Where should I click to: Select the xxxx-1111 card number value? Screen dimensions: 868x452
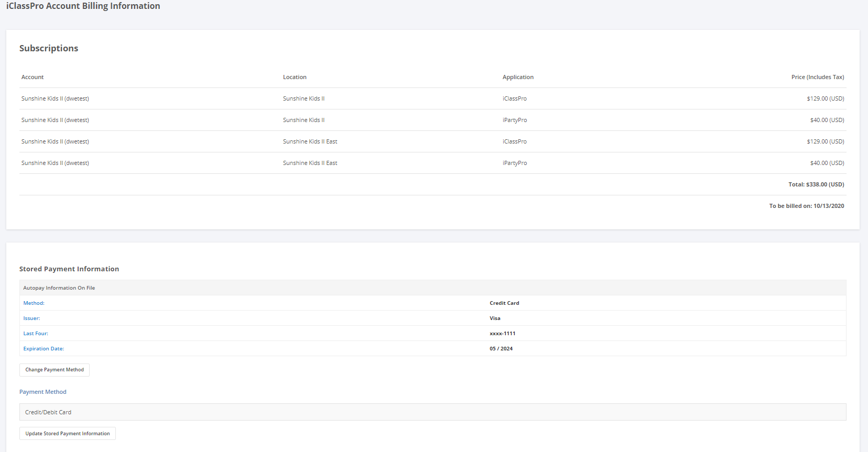[x=502, y=334]
